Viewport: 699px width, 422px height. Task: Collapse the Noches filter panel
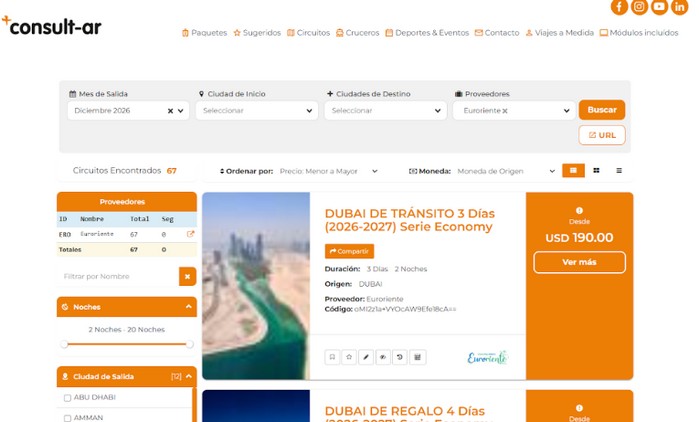pyautogui.click(x=189, y=307)
